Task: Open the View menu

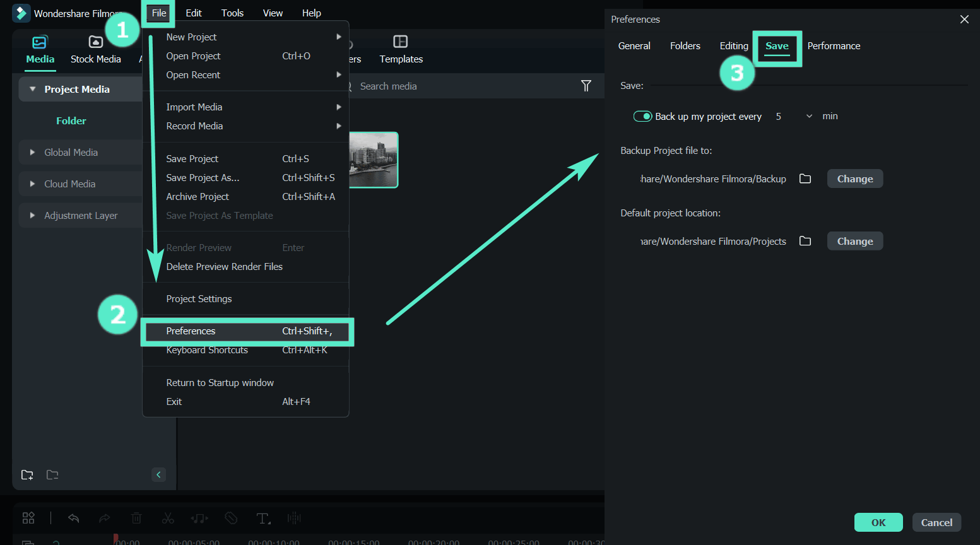Action: (273, 13)
